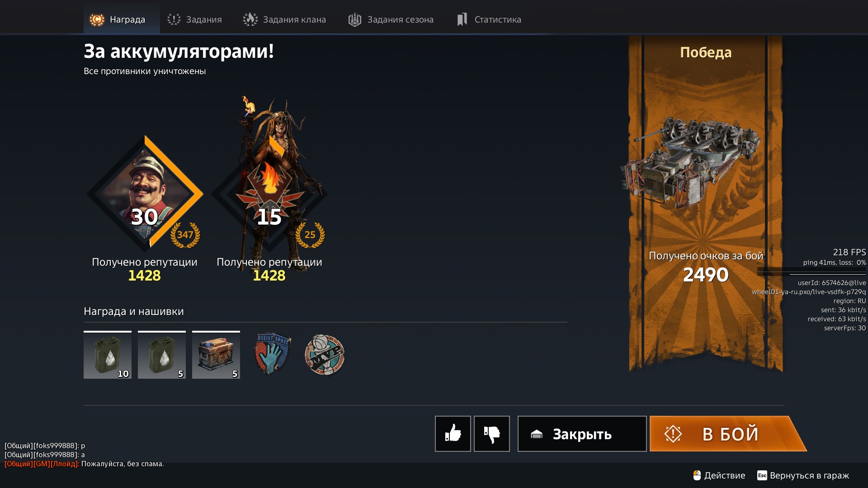Viewport: 868px width, 488px height.
Task: Start a new battle with В БОЙ
Action: pos(728,434)
